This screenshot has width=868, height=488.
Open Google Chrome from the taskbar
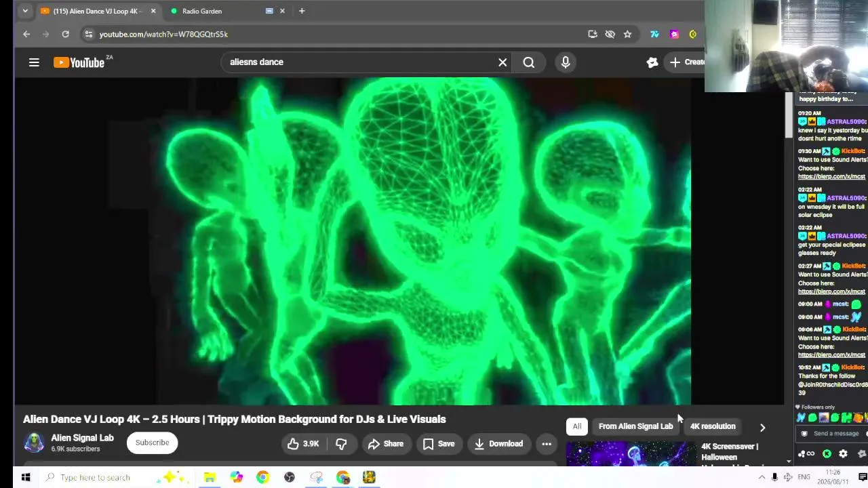(262, 478)
